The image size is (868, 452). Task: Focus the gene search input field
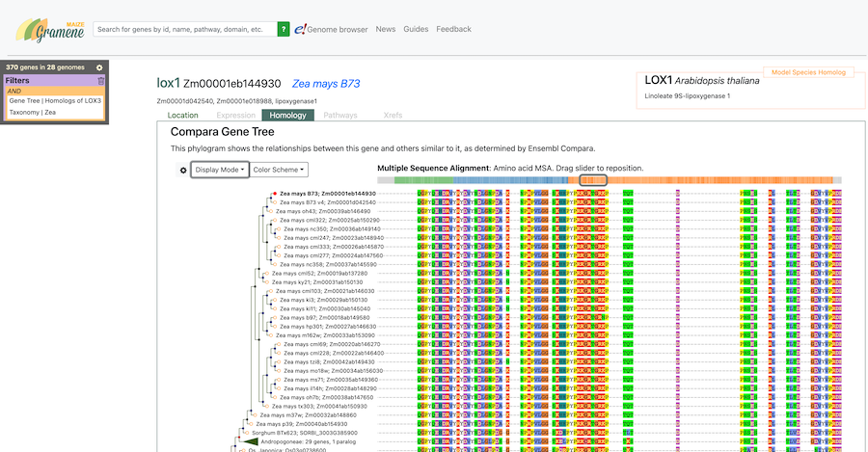point(186,30)
